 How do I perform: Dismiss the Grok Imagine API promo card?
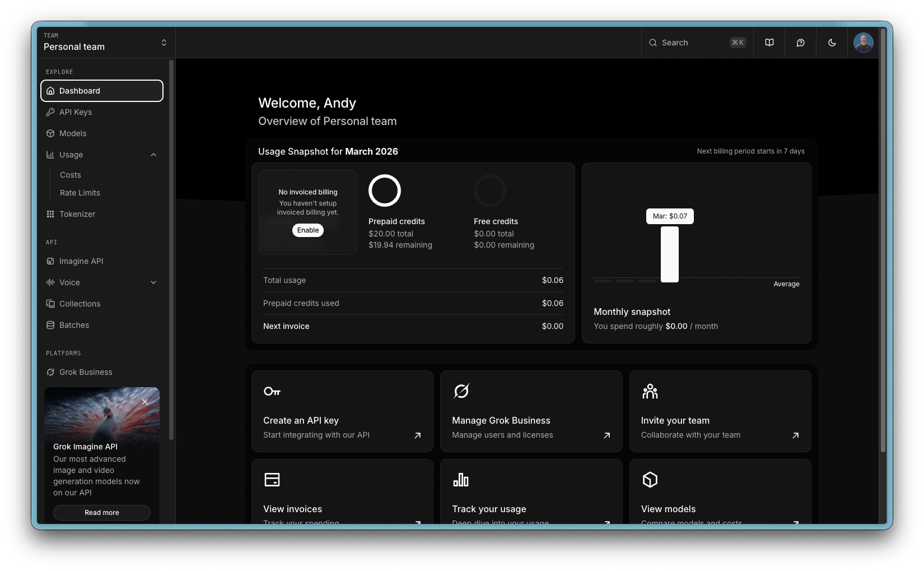[x=145, y=402]
